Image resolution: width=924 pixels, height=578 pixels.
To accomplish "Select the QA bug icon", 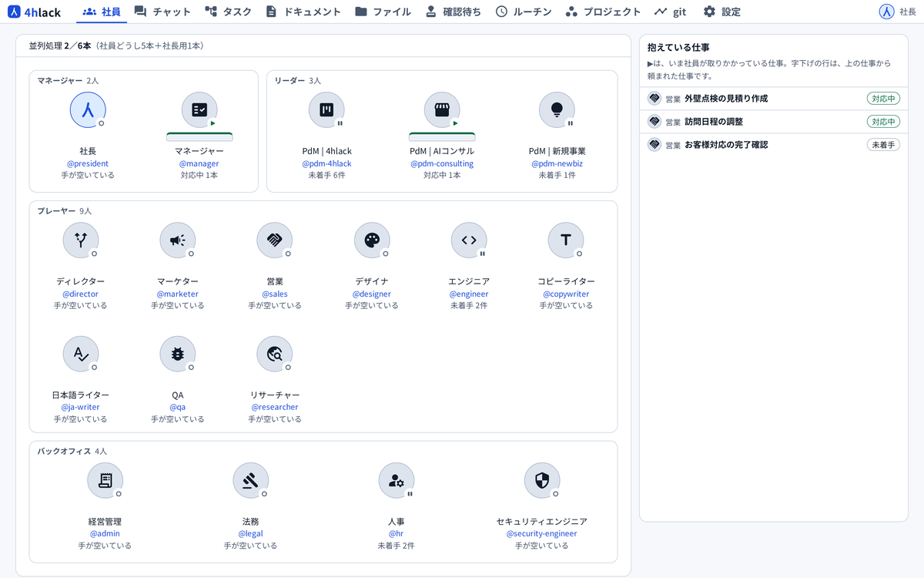I will [x=178, y=354].
